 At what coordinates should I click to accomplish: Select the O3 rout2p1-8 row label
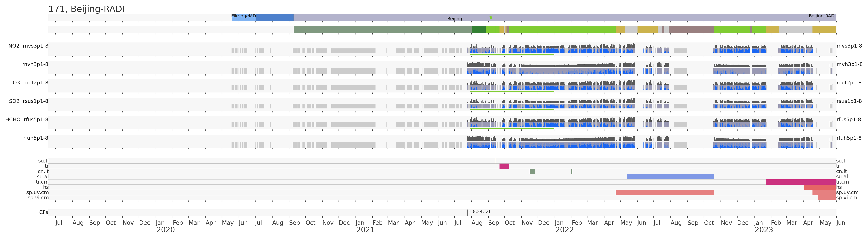(30, 83)
